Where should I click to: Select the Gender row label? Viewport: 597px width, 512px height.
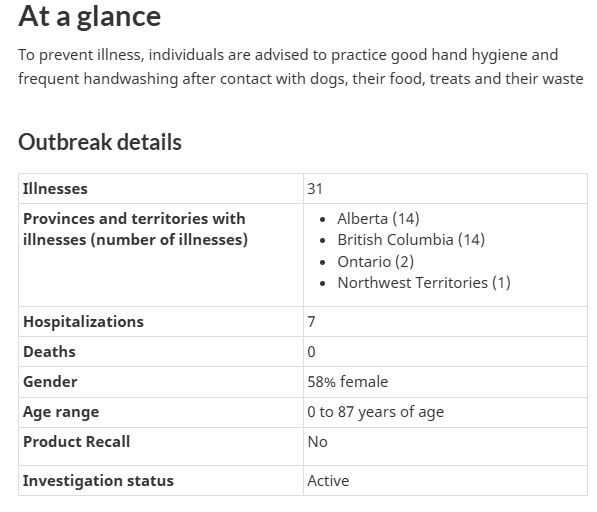pyautogui.click(x=50, y=382)
